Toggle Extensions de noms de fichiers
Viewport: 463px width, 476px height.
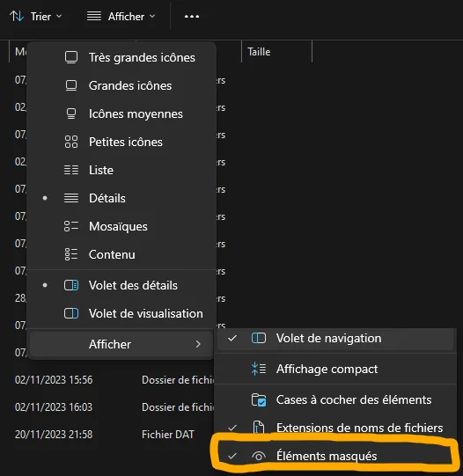pos(334,428)
